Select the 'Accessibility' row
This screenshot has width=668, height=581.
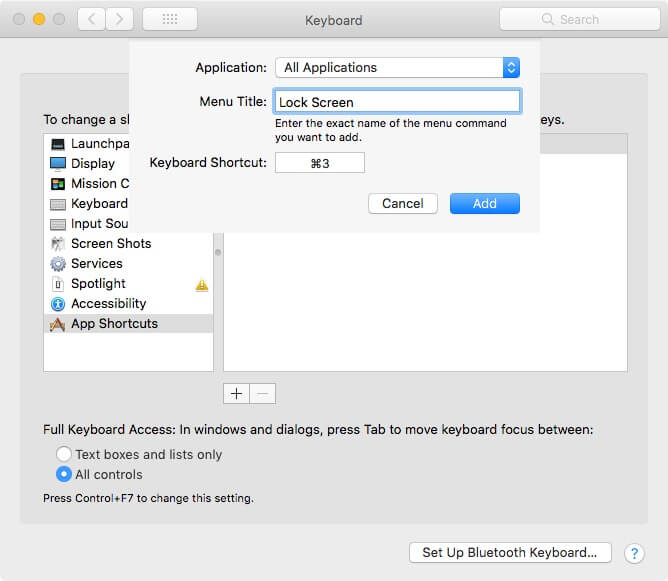pyautogui.click(x=128, y=304)
